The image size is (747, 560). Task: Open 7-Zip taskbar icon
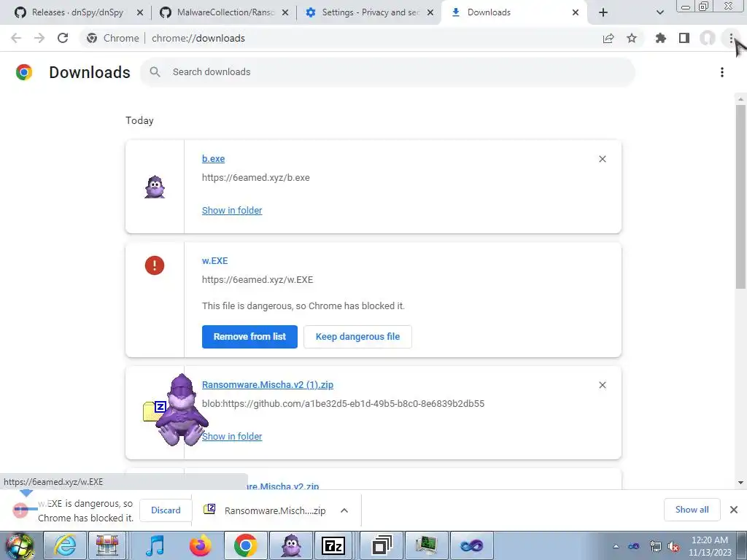coord(333,545)
